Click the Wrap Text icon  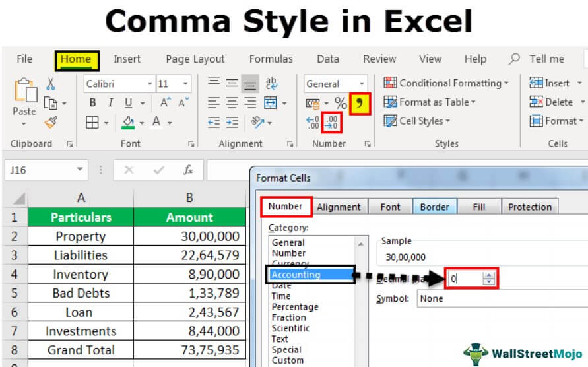[271, 83]
